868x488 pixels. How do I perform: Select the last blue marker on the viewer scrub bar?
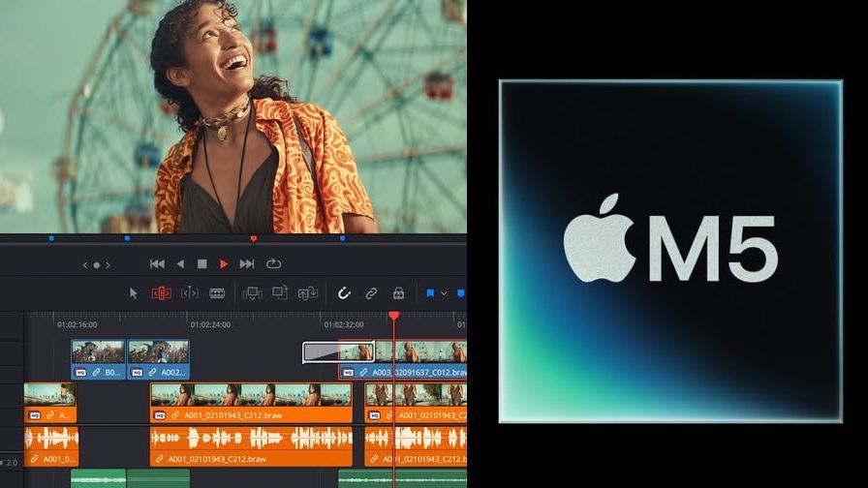click(x=342, y=238)
